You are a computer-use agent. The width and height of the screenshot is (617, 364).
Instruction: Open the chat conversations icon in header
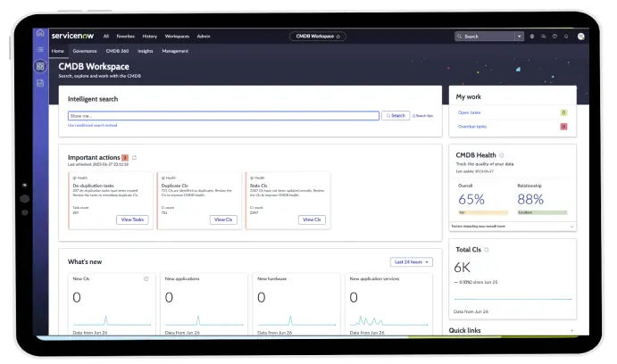pos(544,37)
